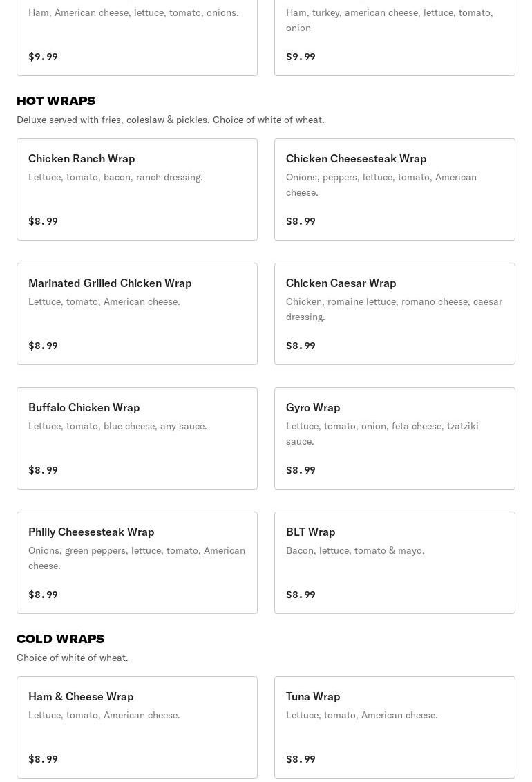The image size is (532, 782).
Task: Click the Buffalo Chicken Wrap ingredients description
Action: [117, 426]
